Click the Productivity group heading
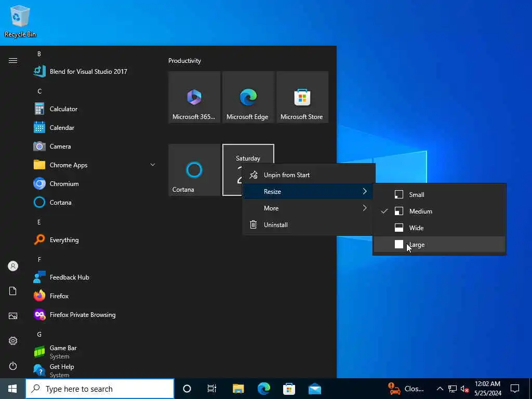 coord(184,61)
